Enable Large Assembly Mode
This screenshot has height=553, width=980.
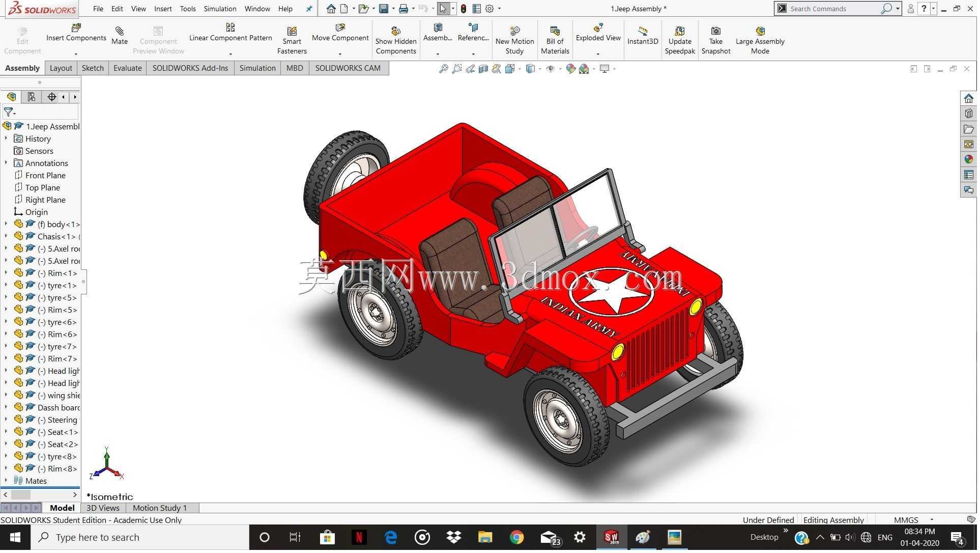pyautogui.click(x=760, y=40)
